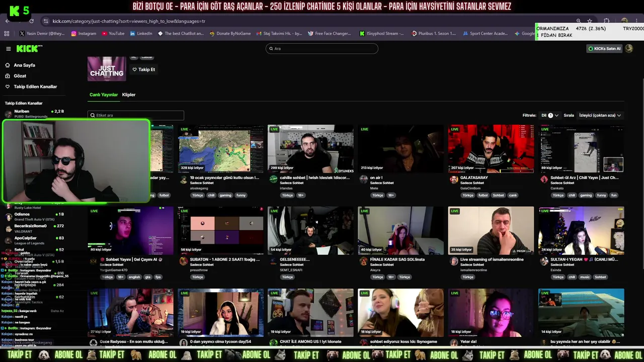Click the Cankato channel avatar

click(544, 179)
